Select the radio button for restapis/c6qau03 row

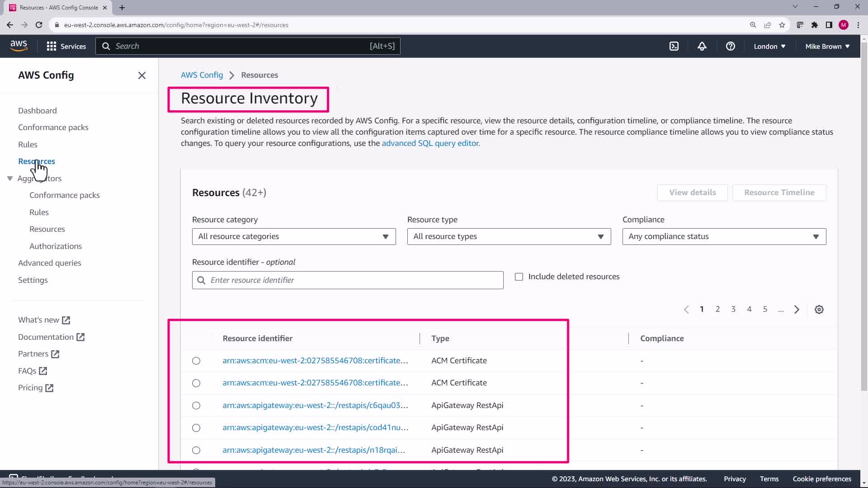(196, 405)
